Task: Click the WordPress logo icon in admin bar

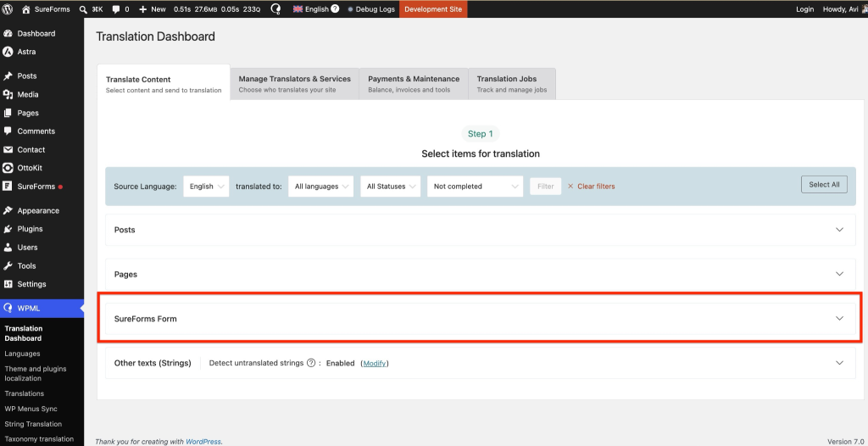Action: pyautogui.click(x=8, y=8)
